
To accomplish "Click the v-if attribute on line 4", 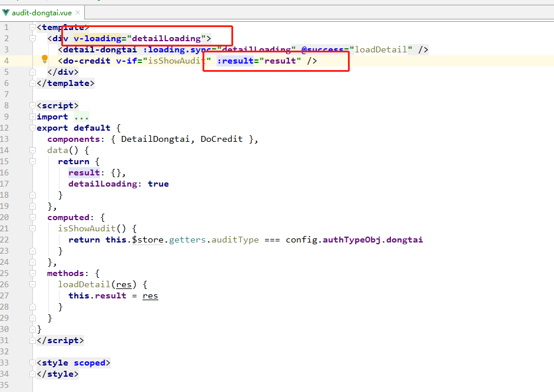I will point(127,61).
